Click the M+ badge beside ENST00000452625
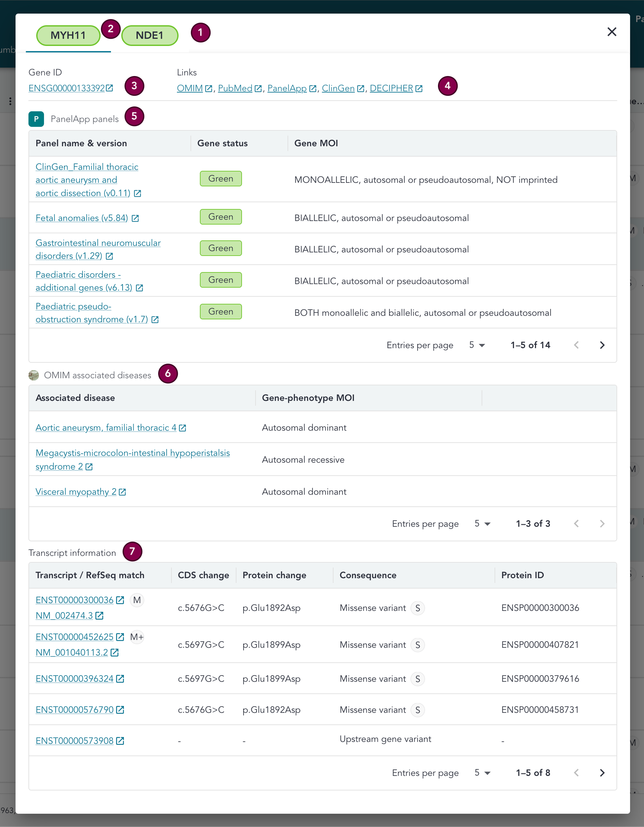Viewport: 644px width, 827px height. pos(137,637)
